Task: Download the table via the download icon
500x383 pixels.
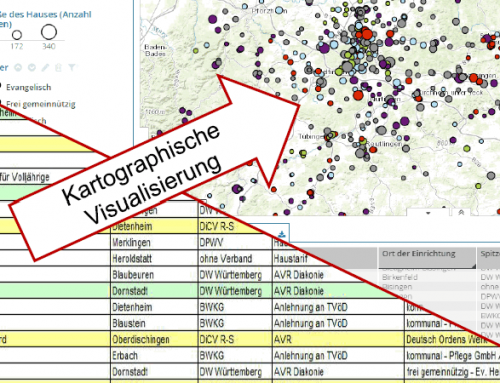Action: point(282,234)
